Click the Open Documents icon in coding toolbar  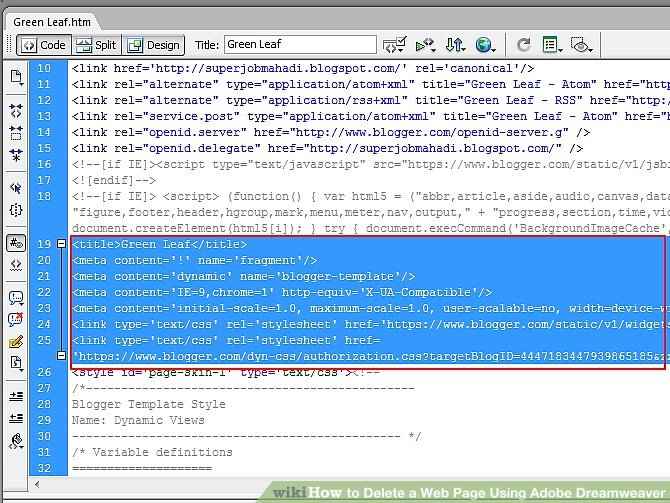[x=16, y=76]
